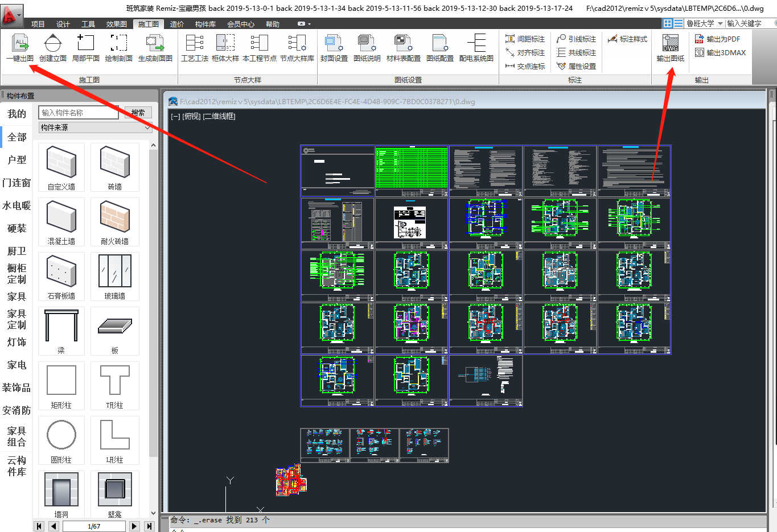Switch to grid view layout icon
777x532 pixels.
(x=668, y=23)
